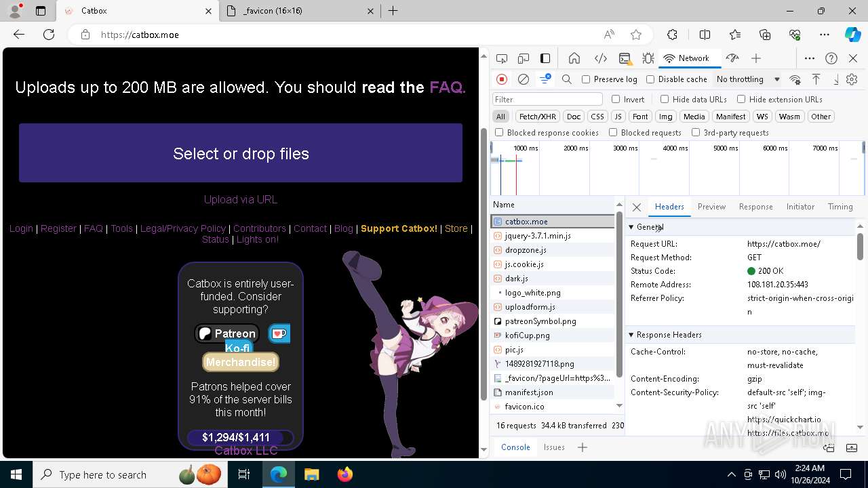The height and width of the screenshot is (488, 868).
Task: Open the DevTools Welcome home tool
Action: 574,58
